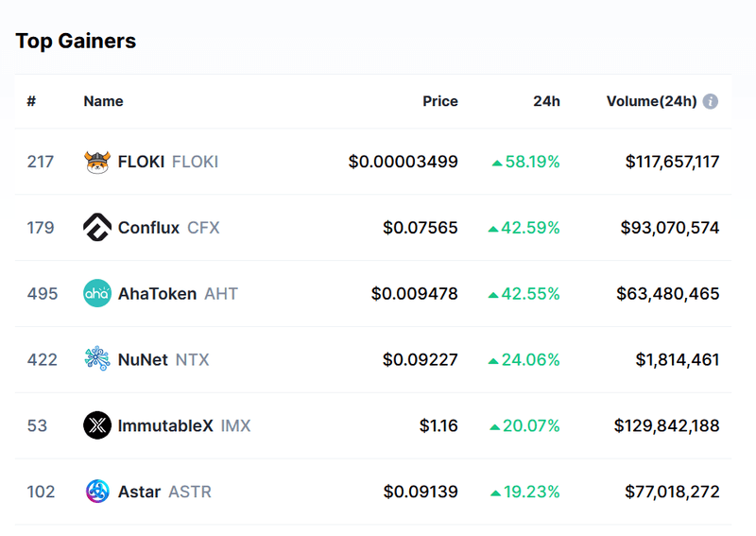Click the AhaToken logo icon
Image resolution: width=756 pixels, height=536 pixels.
[97, 294]
